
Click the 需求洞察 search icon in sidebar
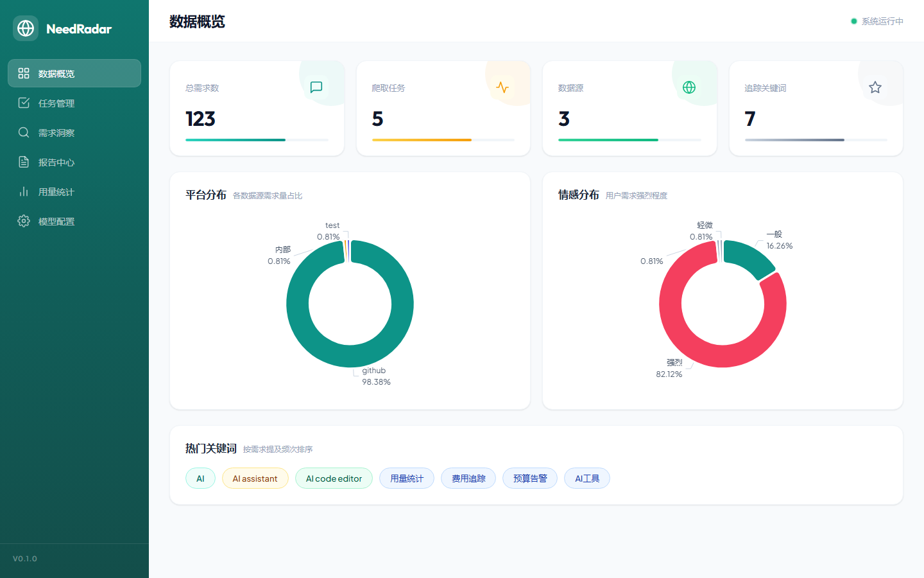click(x=24, y=132)
